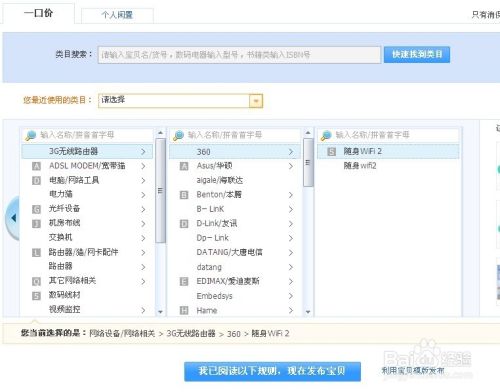Expand arrow beside 交换机

143,238
